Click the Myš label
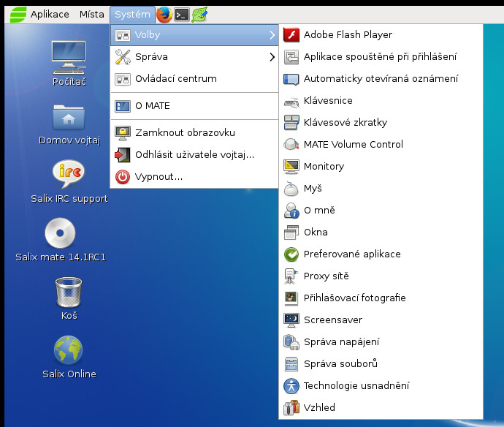504x427 pixels. click(313, 189)
